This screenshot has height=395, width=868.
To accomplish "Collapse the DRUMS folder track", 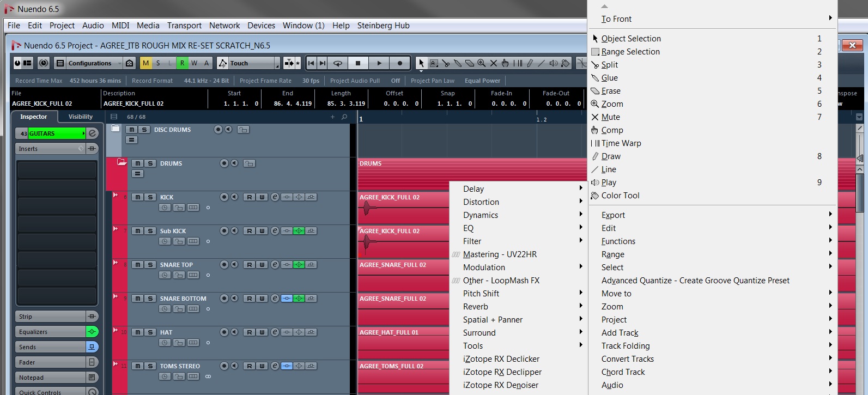I will click(122, 162).
